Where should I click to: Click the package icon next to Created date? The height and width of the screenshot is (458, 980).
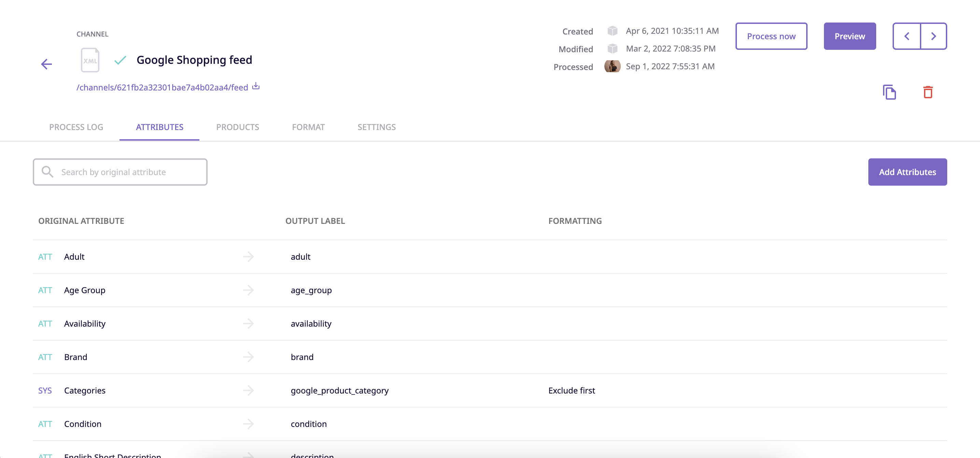(x=613, y=30)
